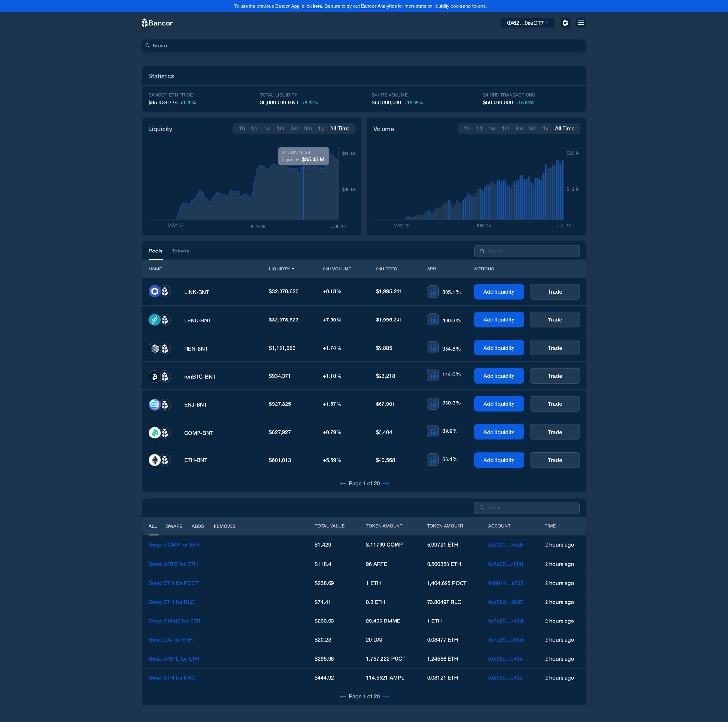The image size is (728, 722).
Task: Open the wallet address dropdown
Action: (528, 23)
